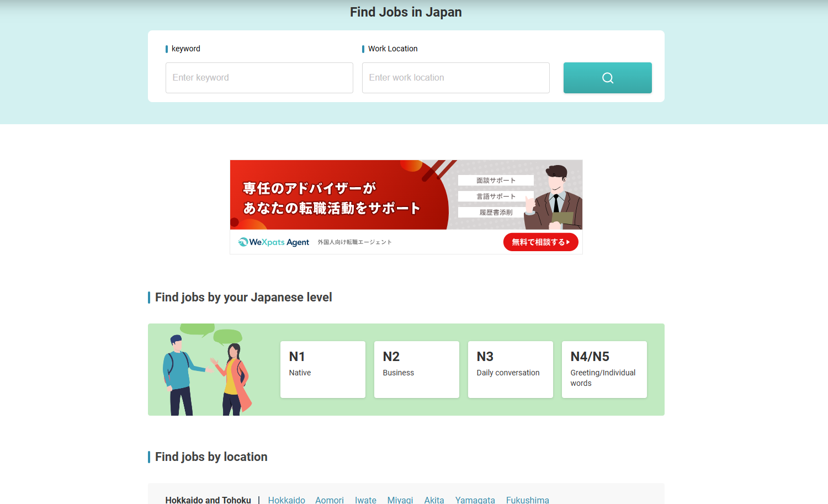Click the WeXpats Agent logo
The width and height of the screenshot is (828, 504).
point(273,242)
